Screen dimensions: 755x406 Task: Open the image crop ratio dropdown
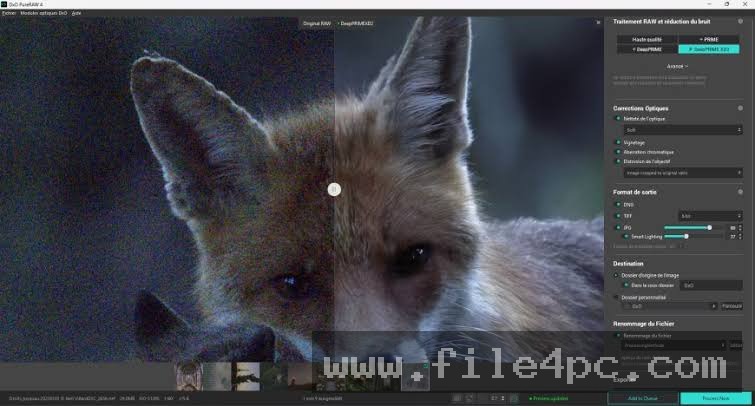(x=683, y=173)
